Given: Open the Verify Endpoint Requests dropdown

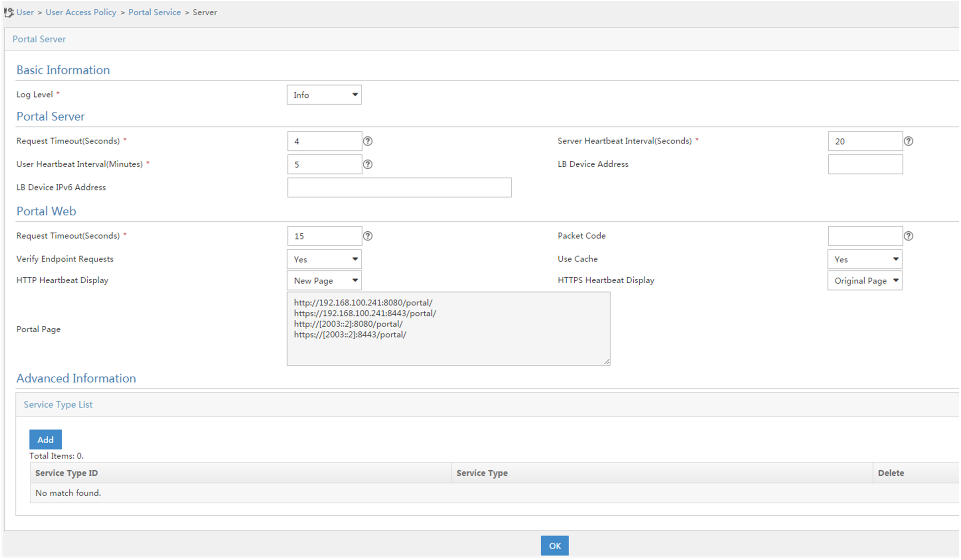Looking at the screenshot, I should (324, 259).
